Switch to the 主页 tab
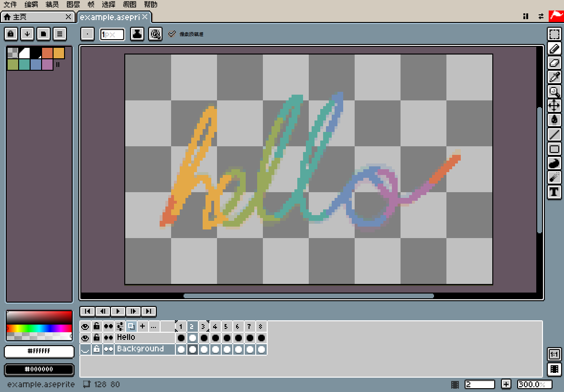The image size is (564, 392). pos(37,17)
